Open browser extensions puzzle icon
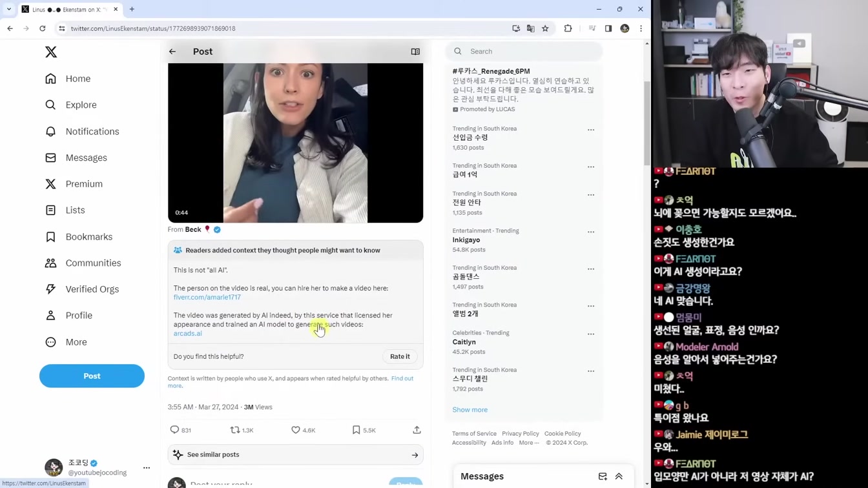 coord(568,28)
